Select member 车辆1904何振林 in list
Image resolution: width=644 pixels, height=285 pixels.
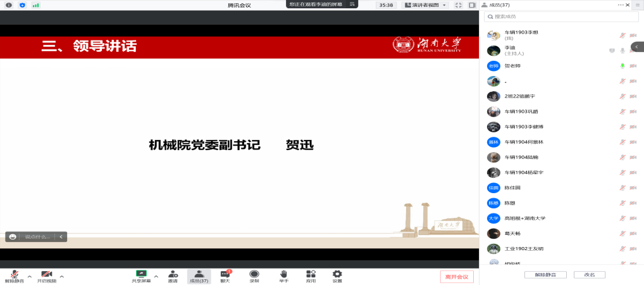point(524,142)
